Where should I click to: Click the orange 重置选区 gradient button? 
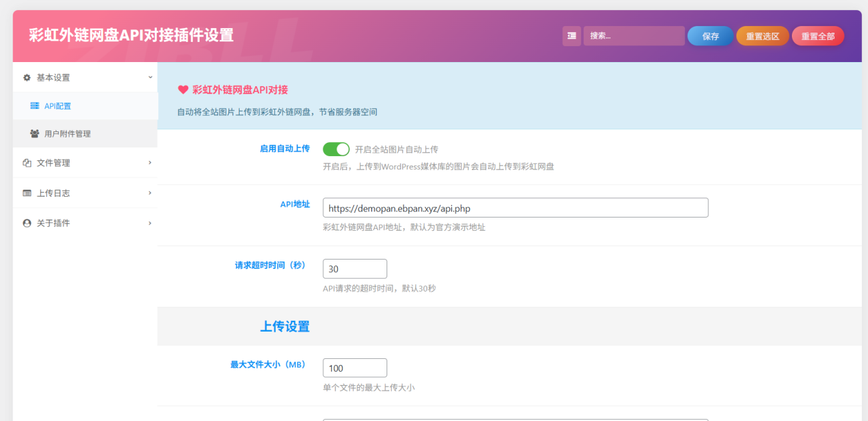pyautogui.click(x=762, y=36)
